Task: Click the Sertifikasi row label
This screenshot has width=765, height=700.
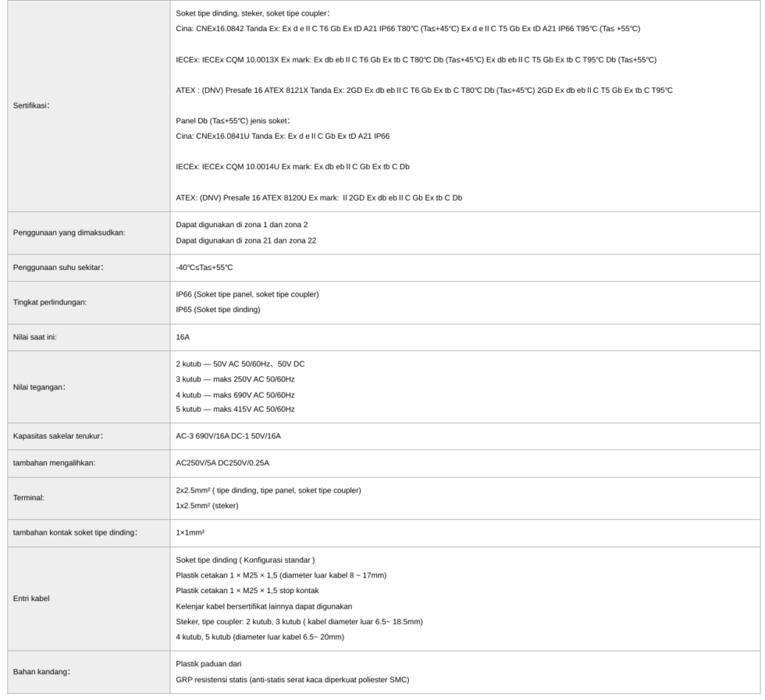Action: (31, 105)
